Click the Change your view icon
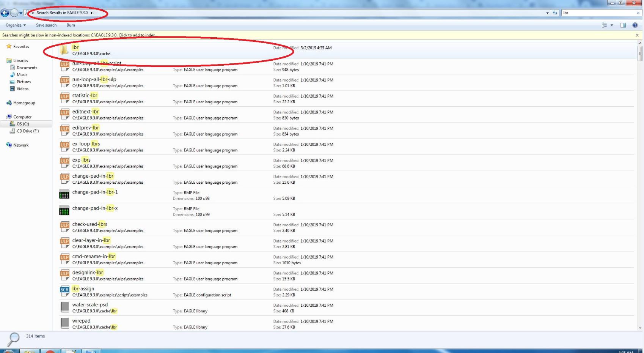 coord(605,25)
